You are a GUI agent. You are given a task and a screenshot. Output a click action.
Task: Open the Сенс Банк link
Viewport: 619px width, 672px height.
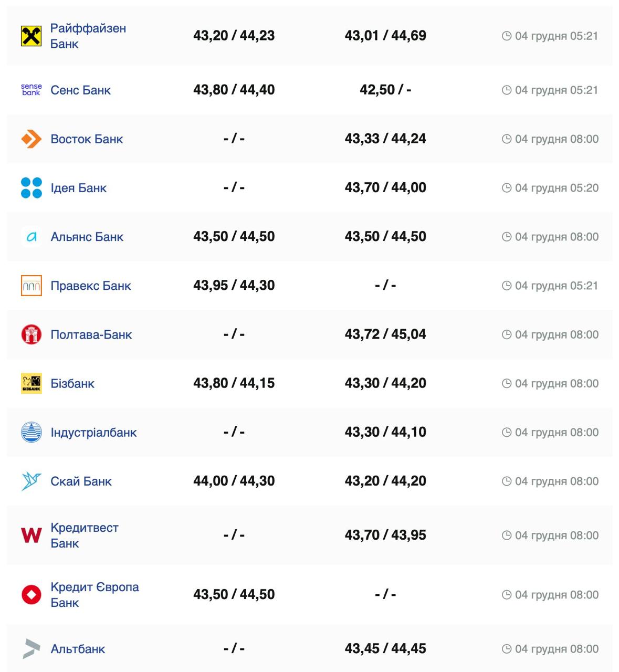(x=80, y=90)
